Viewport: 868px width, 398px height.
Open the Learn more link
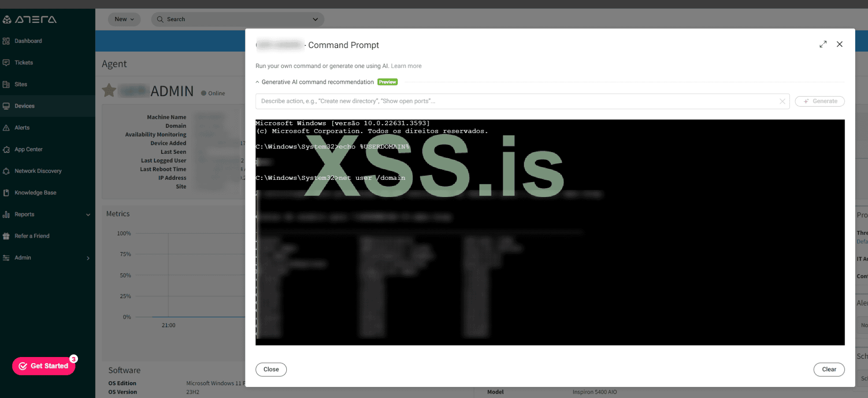pos(406,66)
